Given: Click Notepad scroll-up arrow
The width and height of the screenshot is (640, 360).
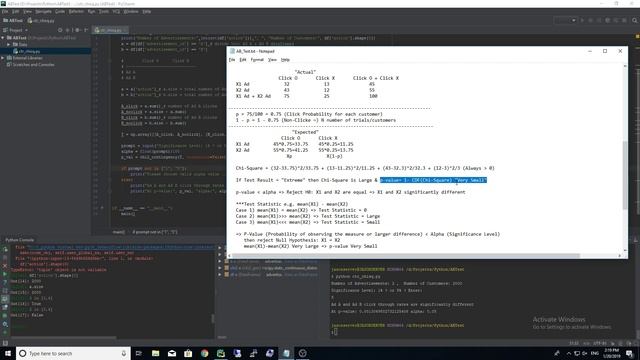Looking at the screenshot, I should 625,66.
